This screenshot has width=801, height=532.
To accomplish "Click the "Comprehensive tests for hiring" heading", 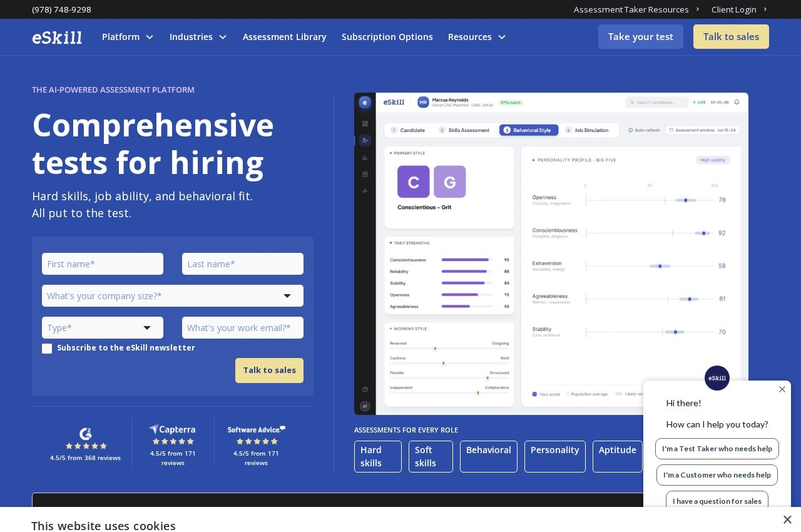I will tap(153, 143).
